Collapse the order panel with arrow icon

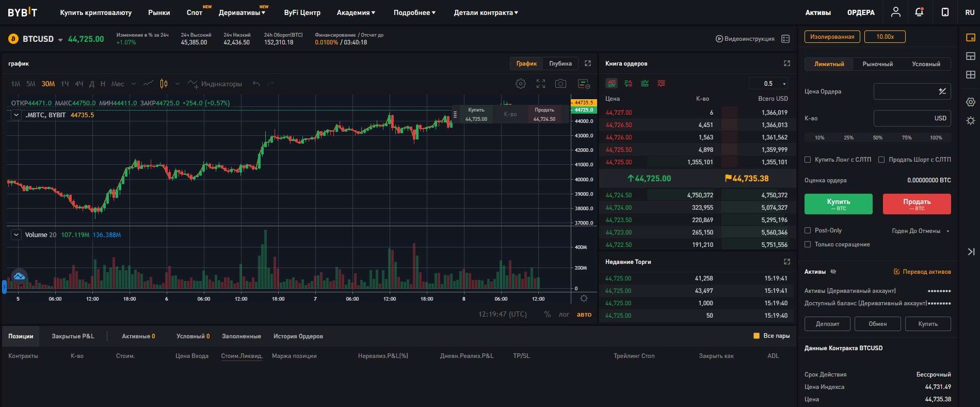pos(970,252)
